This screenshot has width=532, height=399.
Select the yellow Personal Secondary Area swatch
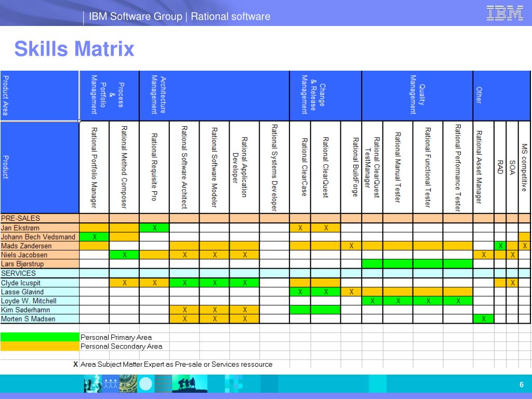pos(39,346)
